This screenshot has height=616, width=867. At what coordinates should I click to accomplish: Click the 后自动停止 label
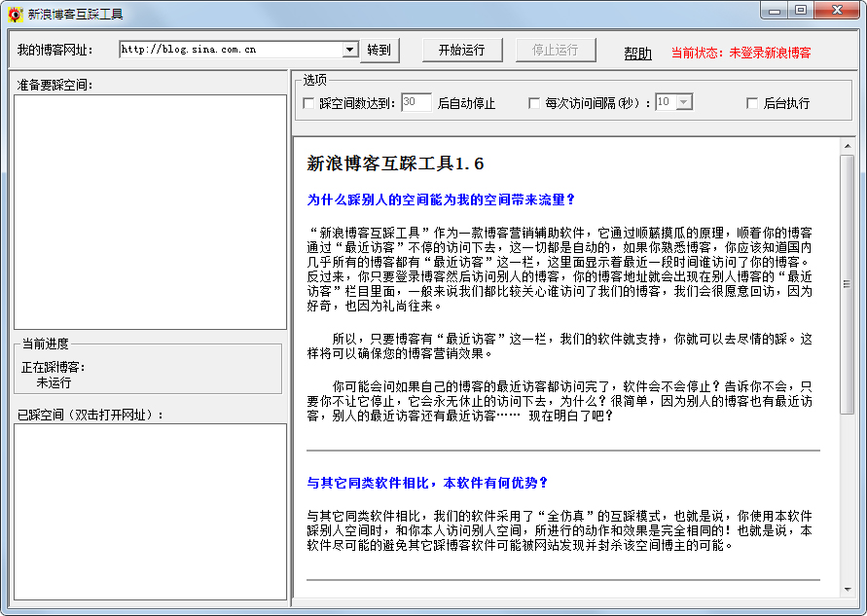(x=466, y=103)
